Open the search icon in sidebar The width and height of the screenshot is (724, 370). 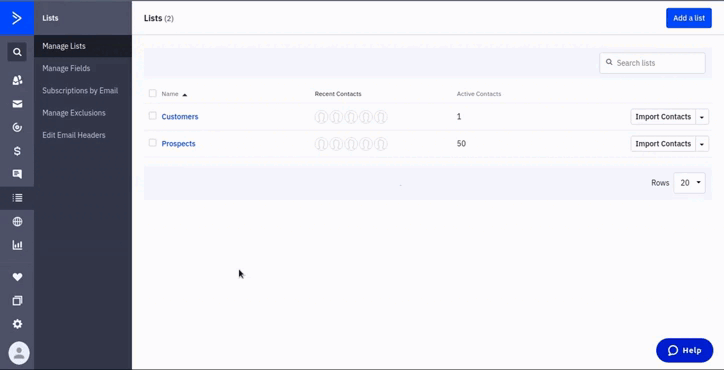17,52
